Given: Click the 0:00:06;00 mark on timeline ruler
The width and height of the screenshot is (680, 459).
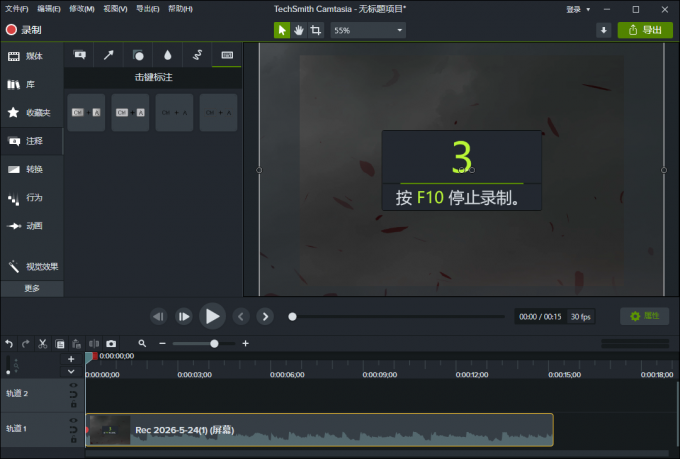Looking at the screenshot, I should click(287, 374).
